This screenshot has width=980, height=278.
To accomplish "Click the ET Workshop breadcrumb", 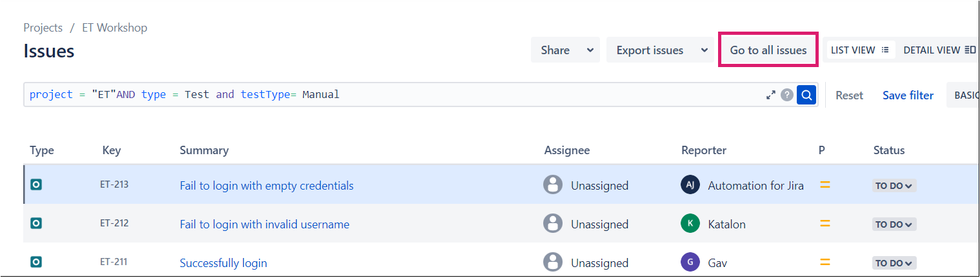I will pos(115,28).
